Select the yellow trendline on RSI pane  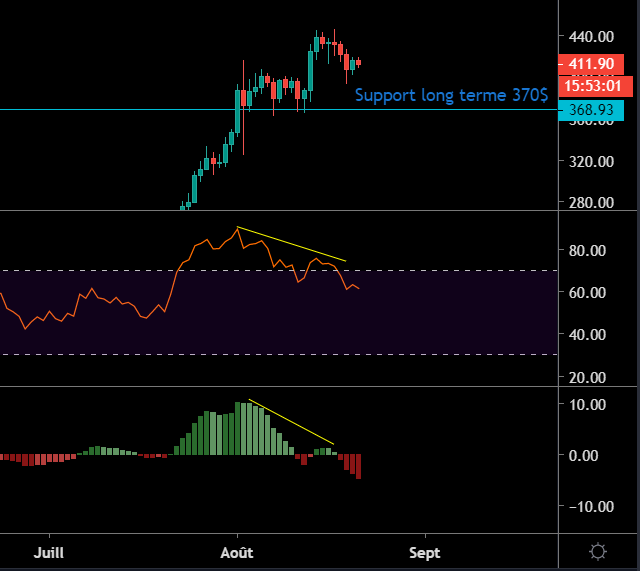[x=291, y=244]
